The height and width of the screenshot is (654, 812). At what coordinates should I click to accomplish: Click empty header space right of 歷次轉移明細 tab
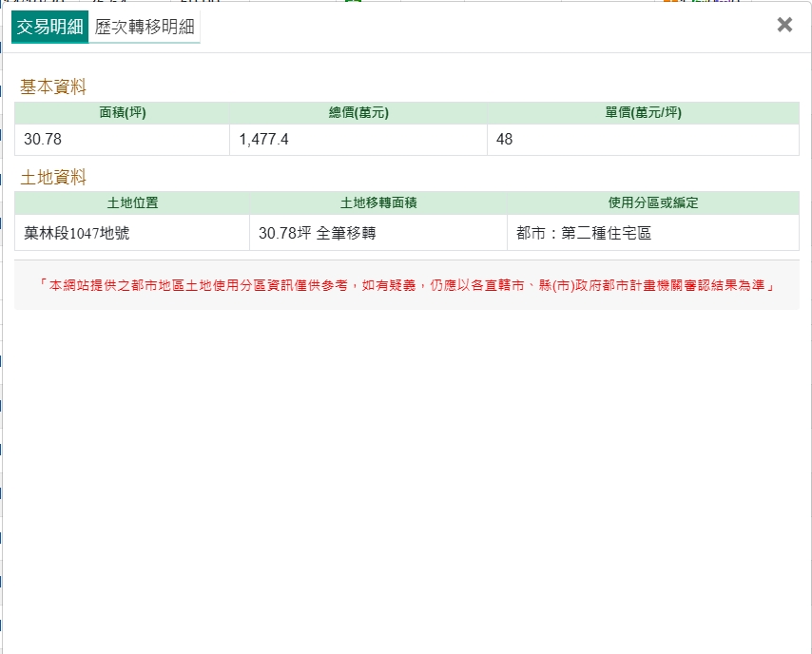point(475,27)
